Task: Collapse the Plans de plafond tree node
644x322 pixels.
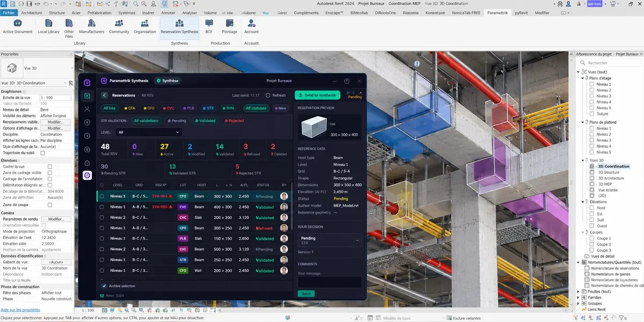Action: tap(583, 122)
